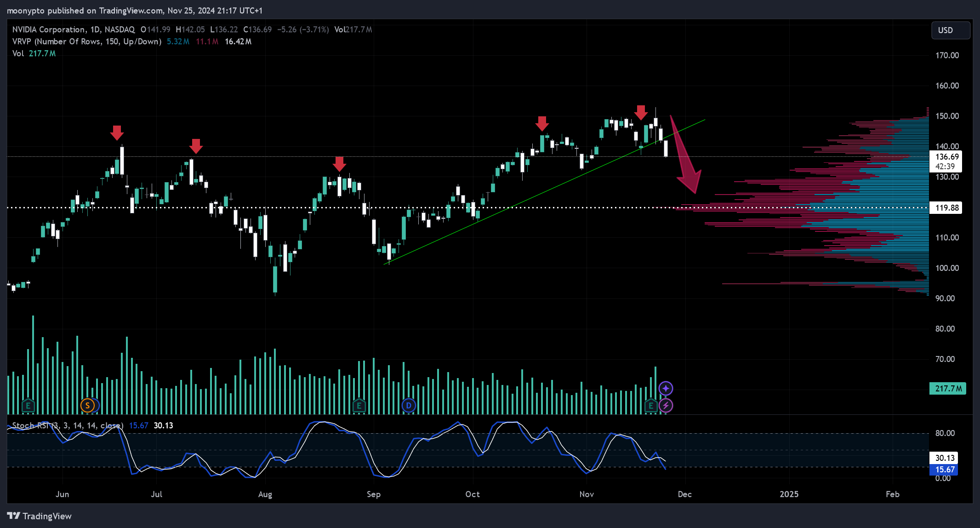This screenshot has height=528, width=980.
Task: Open the USD currency selector
Action: 951,30
